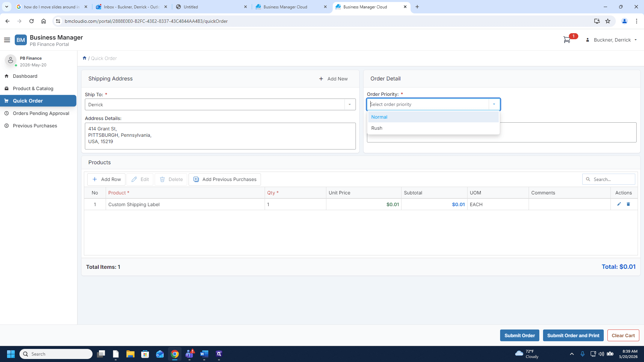Image resolution: width=644 pixels, height=362 pixels.
Task: Reload the page in Chrome
Action: tap(32, 21)
